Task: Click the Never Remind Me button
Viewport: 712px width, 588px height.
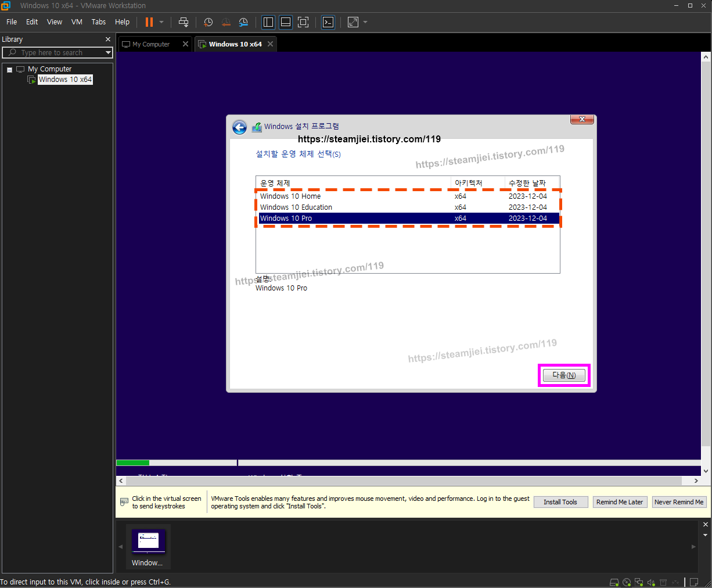Action: [x=679, y=501]
